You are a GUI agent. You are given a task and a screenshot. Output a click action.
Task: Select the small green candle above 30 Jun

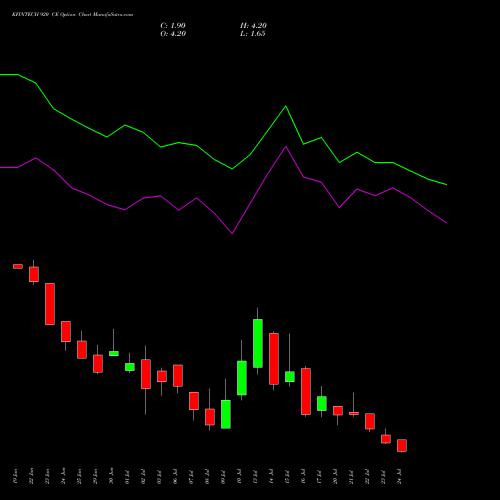click(114, 353)
